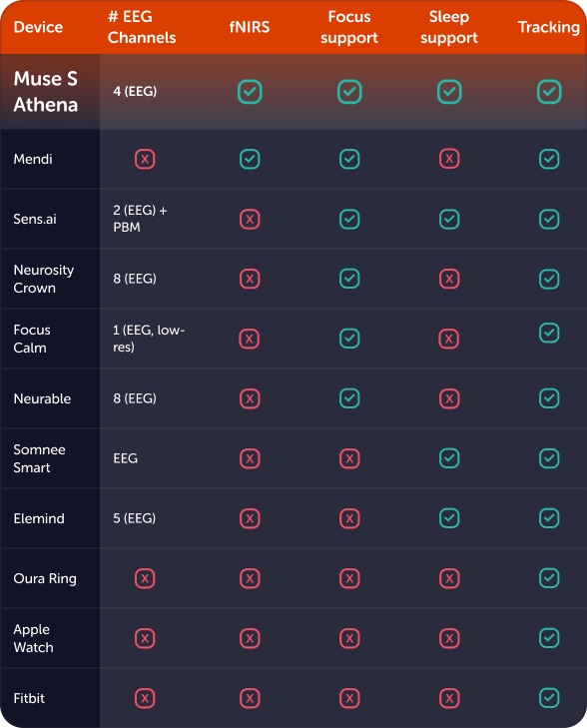The image size is (587, 728).
Task: Click Elemind Sleep support checkmark icon
Action: (x=449, y=518)
